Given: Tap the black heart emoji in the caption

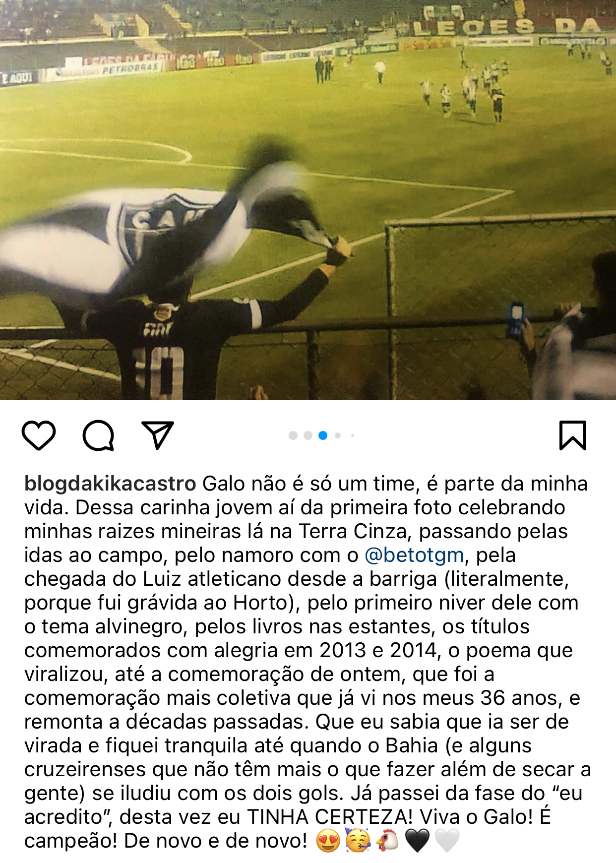Looking at the screenshot, I should pos(417,841).
